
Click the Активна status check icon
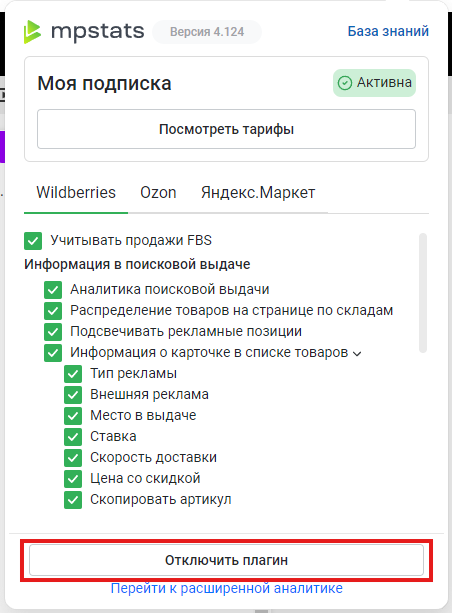pos(345,83)
